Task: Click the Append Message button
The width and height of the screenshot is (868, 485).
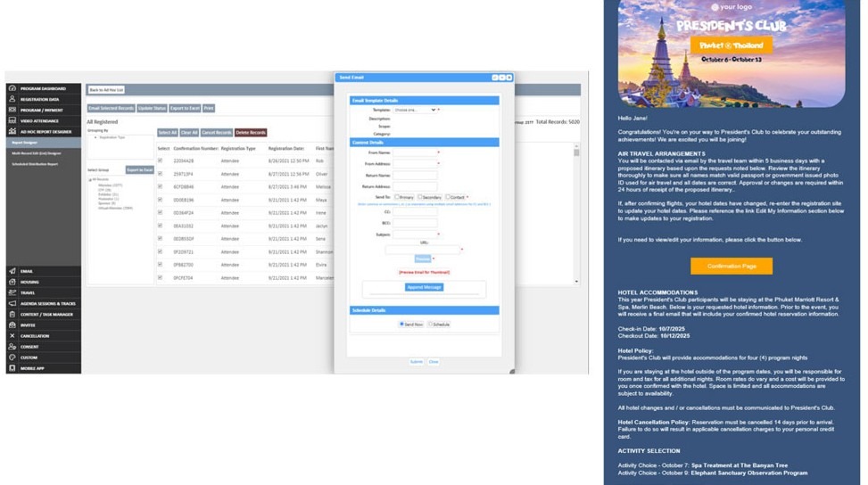Action: (425, 287)
